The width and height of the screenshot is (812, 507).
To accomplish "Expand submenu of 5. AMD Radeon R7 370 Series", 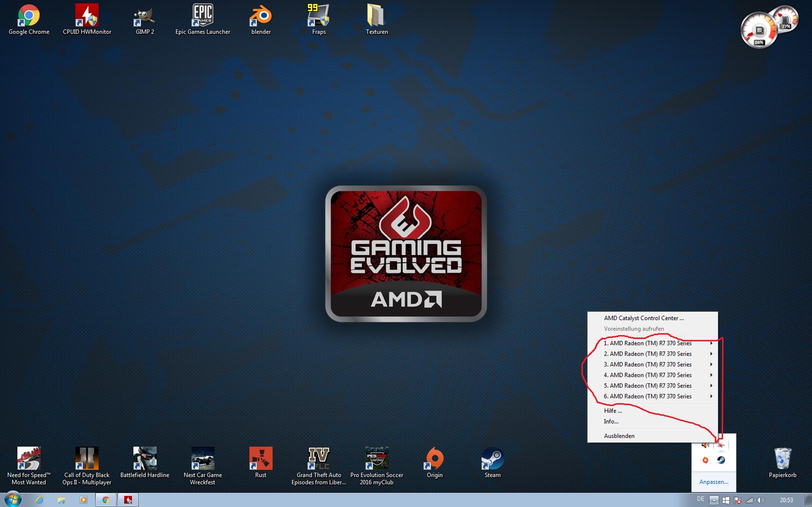I will pyautogui.click(x=652, y=386).
